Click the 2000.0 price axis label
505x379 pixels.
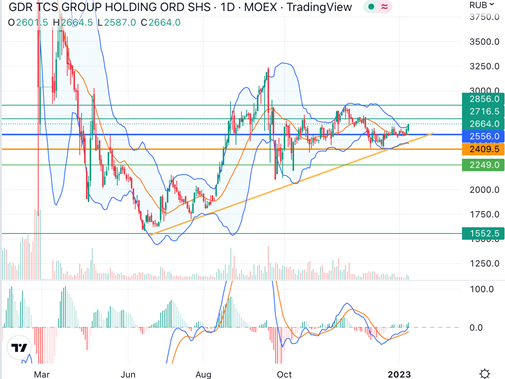pos(484,190)
